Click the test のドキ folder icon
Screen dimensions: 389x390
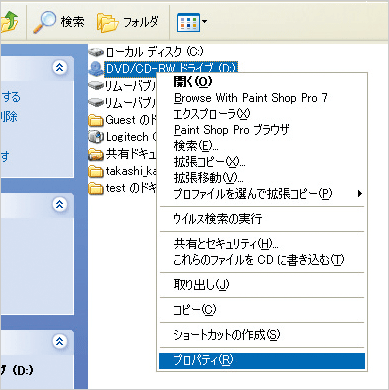(96, 188)
